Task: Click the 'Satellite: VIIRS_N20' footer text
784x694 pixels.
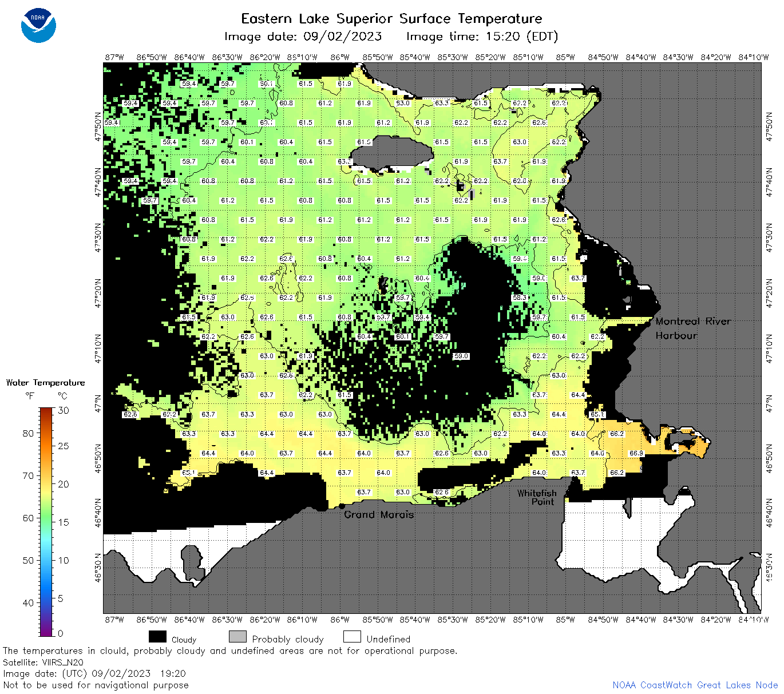Action: click(43, 662)
